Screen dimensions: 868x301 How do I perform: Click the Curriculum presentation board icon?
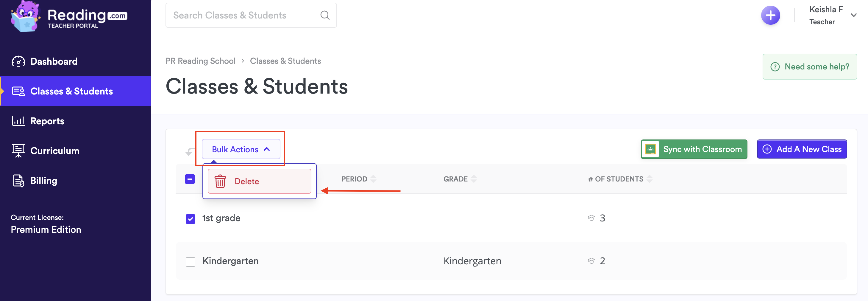(x=18, y=150)
